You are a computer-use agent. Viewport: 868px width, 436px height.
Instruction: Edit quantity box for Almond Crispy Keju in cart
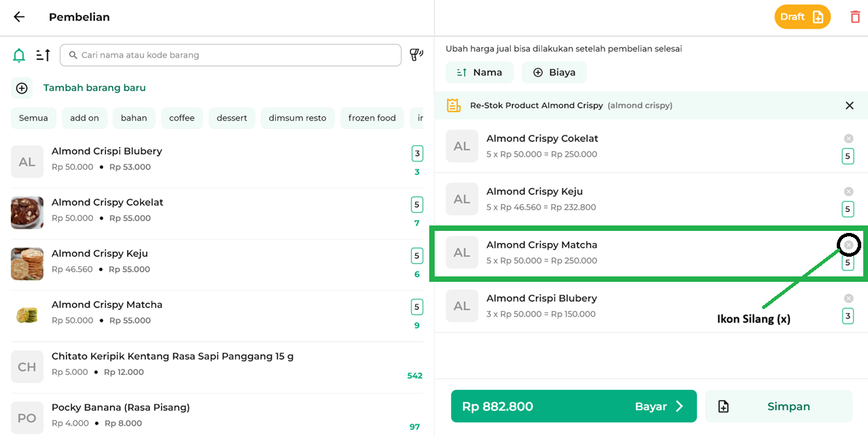(848, 209)
